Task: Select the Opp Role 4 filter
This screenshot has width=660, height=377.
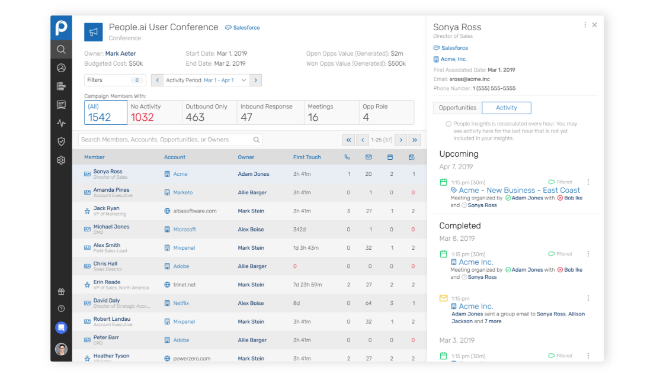Action: pos(387,112)
